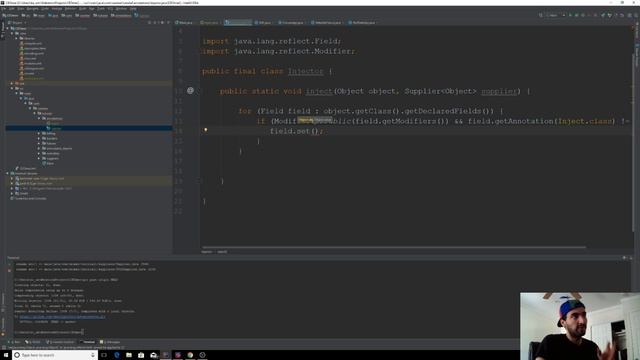Open the Help menu

click(133, 9)
